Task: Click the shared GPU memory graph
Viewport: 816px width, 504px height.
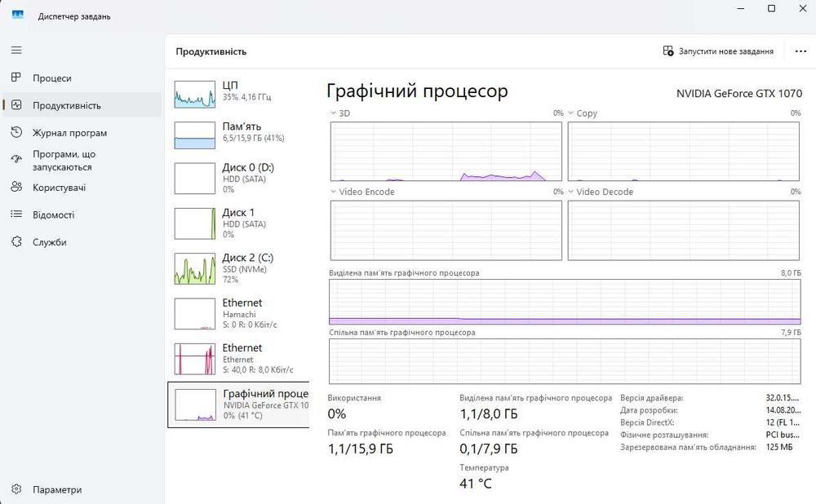Action: pos(565,361)
